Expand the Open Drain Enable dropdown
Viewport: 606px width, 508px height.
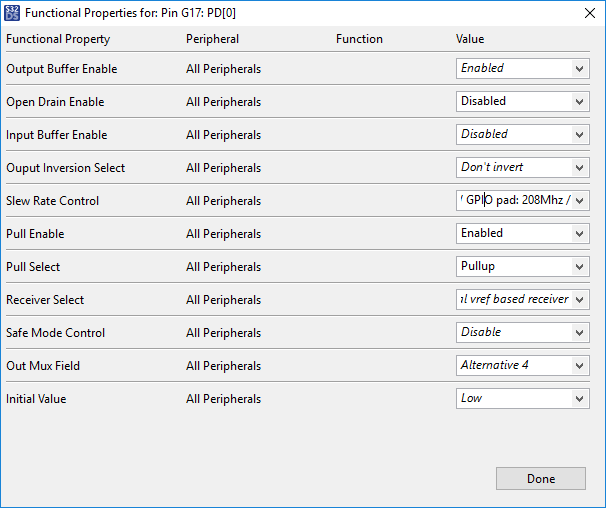[579, 102]
